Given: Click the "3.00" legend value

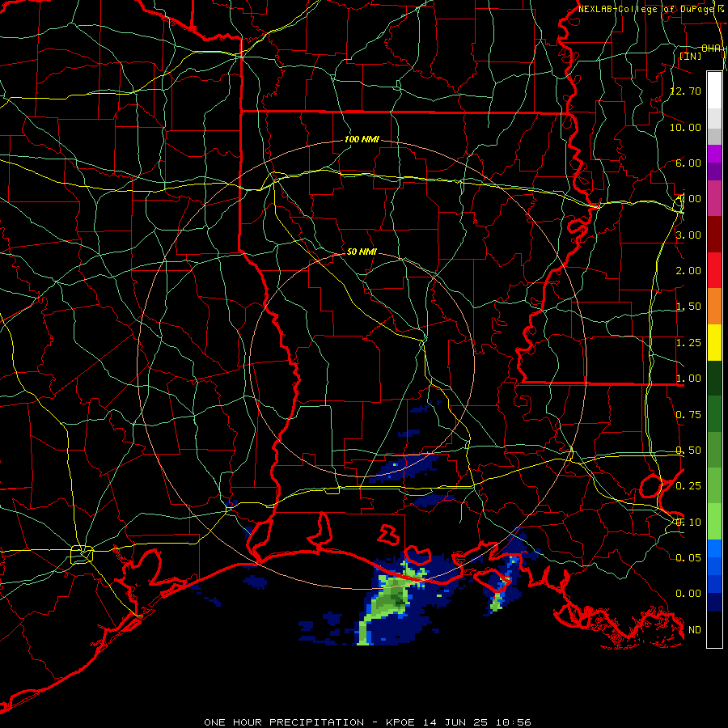Looking at the screenshot, I should tap(688, 235).
